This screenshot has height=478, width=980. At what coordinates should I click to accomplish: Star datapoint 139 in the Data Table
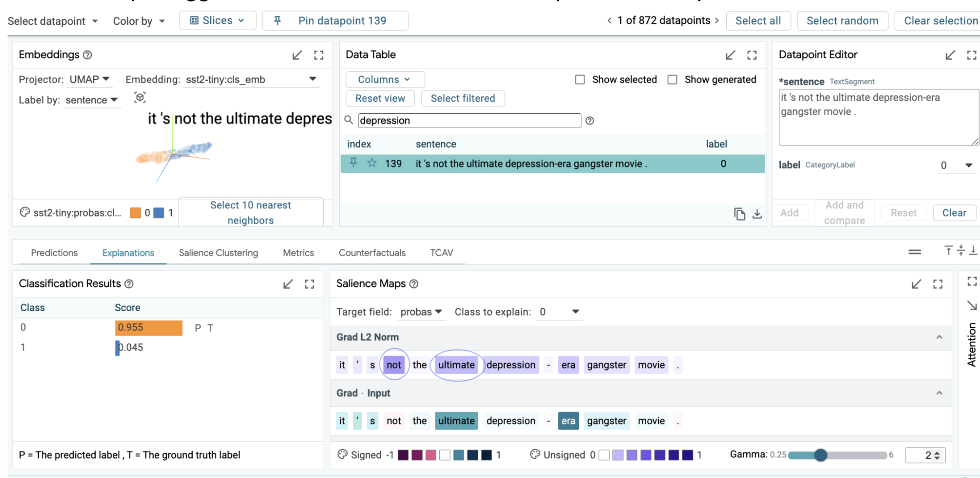click(x=372, y=163)
